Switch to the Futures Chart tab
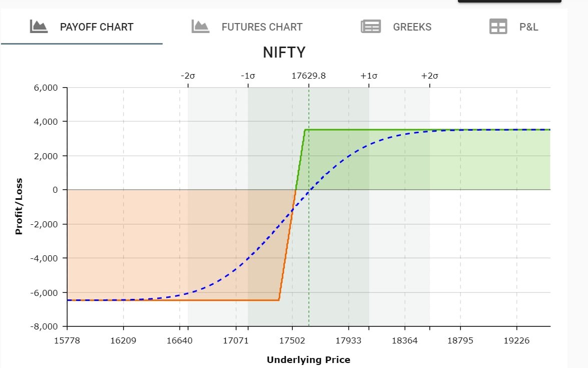This screenshot has height=368, width=588. click(247, 27)
